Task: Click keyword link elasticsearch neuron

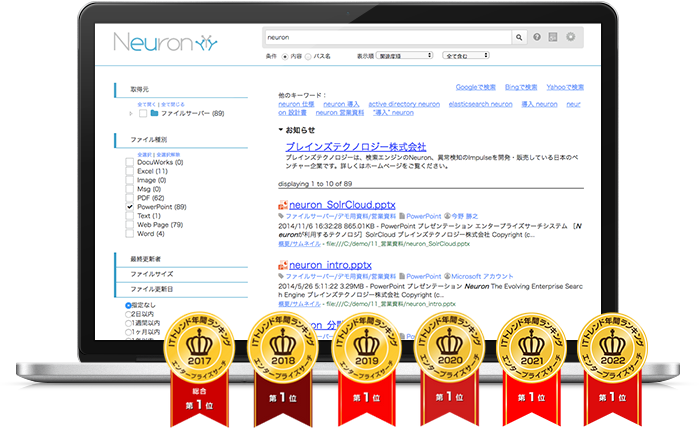Action: (480, 104)
